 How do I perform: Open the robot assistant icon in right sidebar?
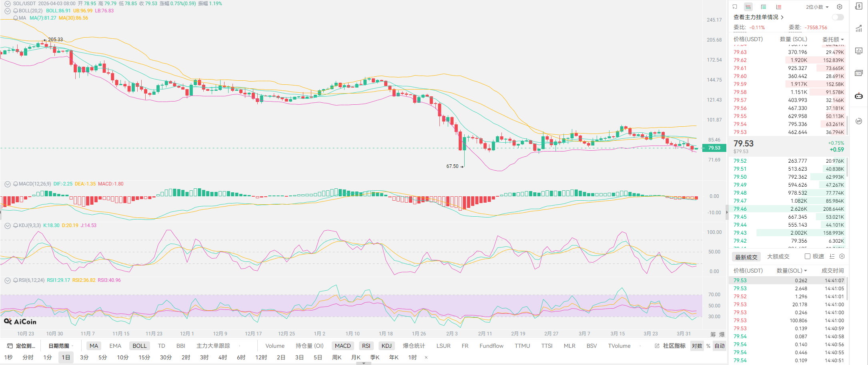pyautogui.click(x=859, y=96)
